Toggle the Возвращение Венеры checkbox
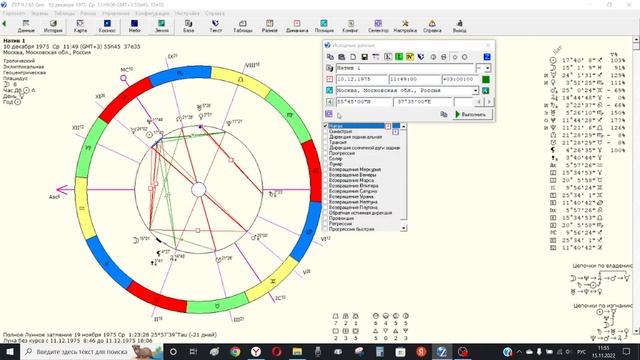Image resolution: width=640 pixels, height=360 pixels. tap(326, 175)
